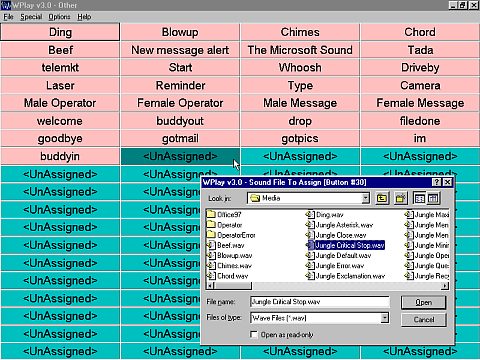Click the dialog's question-mark help icon

436,182
